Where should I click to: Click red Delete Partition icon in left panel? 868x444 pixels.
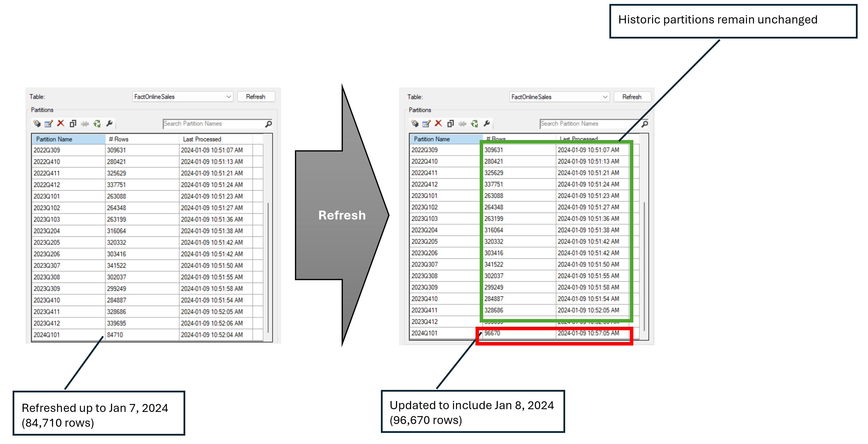point(61,123)
